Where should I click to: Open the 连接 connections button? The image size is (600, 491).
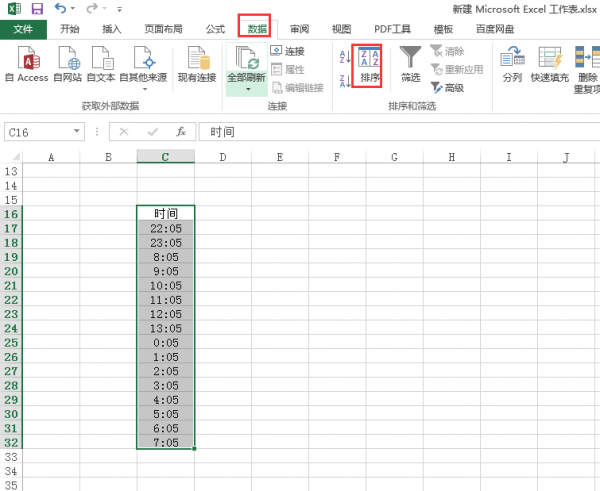click(287, 51)
